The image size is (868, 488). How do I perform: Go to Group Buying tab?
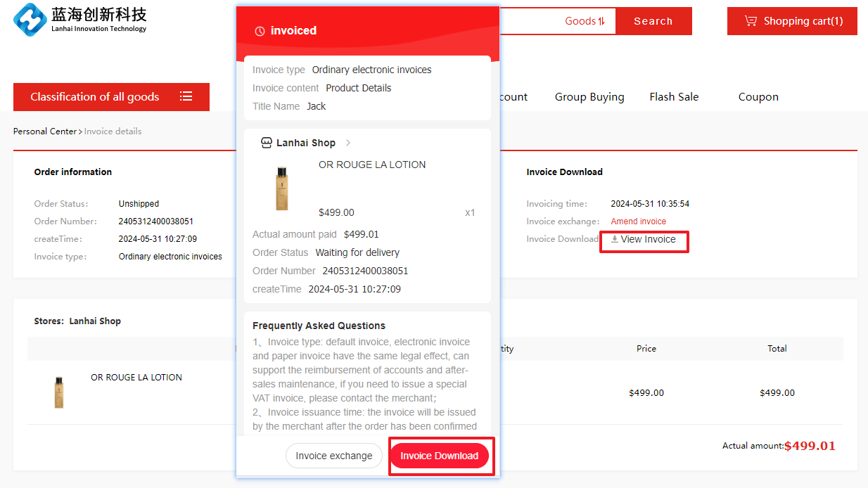click(589, 97)
